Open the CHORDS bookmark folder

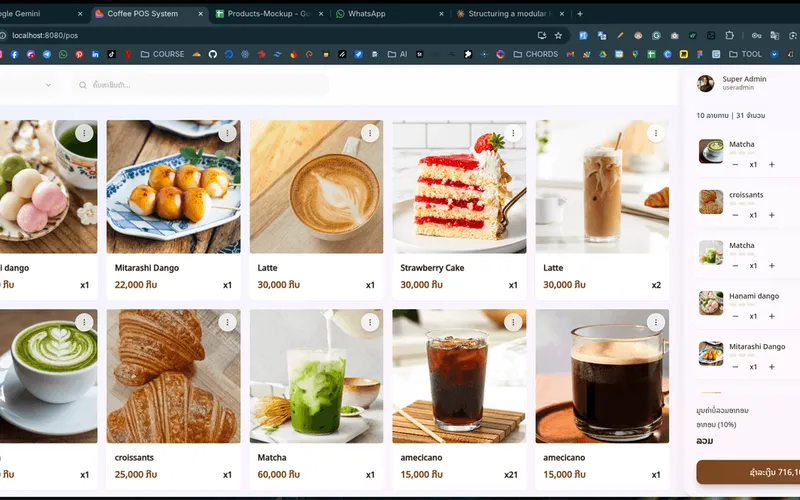(535, 54)
